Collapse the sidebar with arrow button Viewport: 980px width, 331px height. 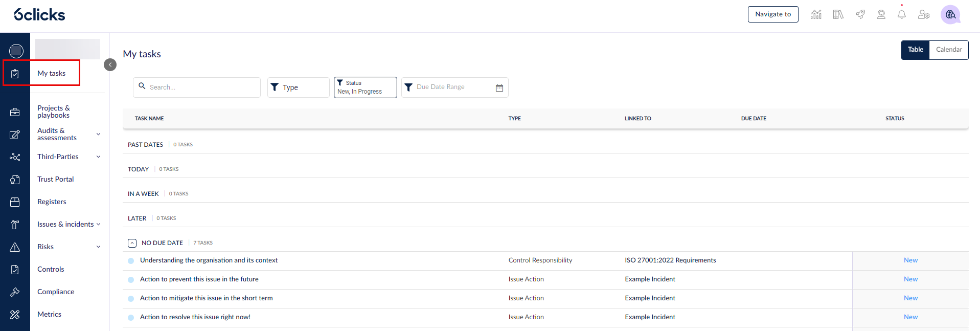(x=110, y=64)
